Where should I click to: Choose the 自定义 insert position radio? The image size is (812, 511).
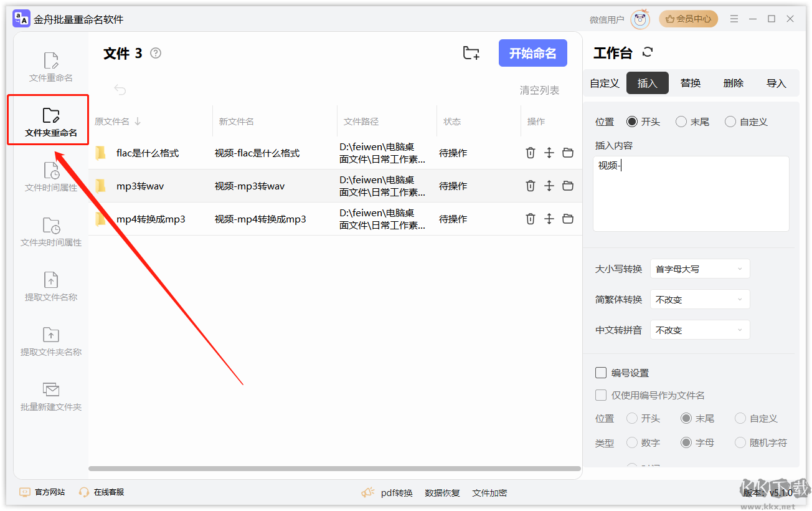[730, 122]
